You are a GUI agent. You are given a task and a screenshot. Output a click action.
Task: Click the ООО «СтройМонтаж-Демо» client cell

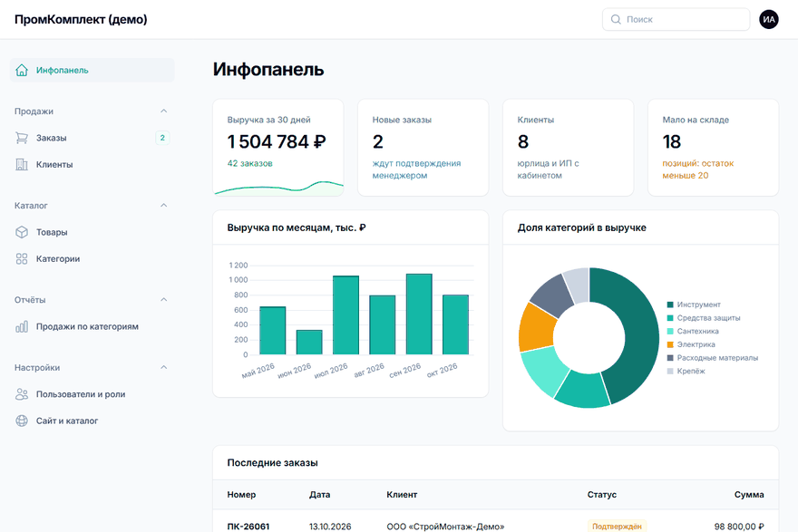[x=445, y=527]
